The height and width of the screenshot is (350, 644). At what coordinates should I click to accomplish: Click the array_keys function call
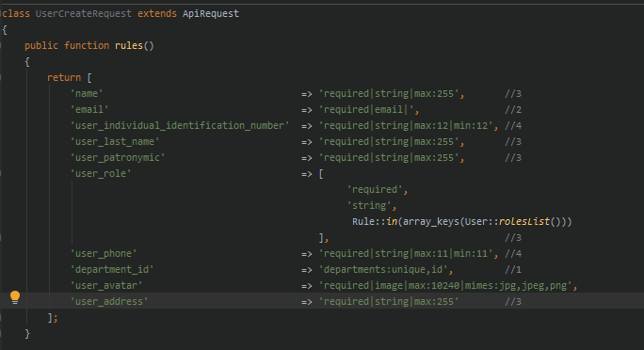431,221
